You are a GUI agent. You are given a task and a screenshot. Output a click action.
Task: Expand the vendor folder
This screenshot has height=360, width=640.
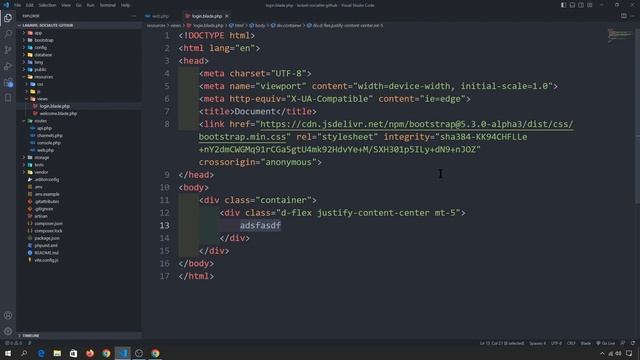tap(41, 172)
